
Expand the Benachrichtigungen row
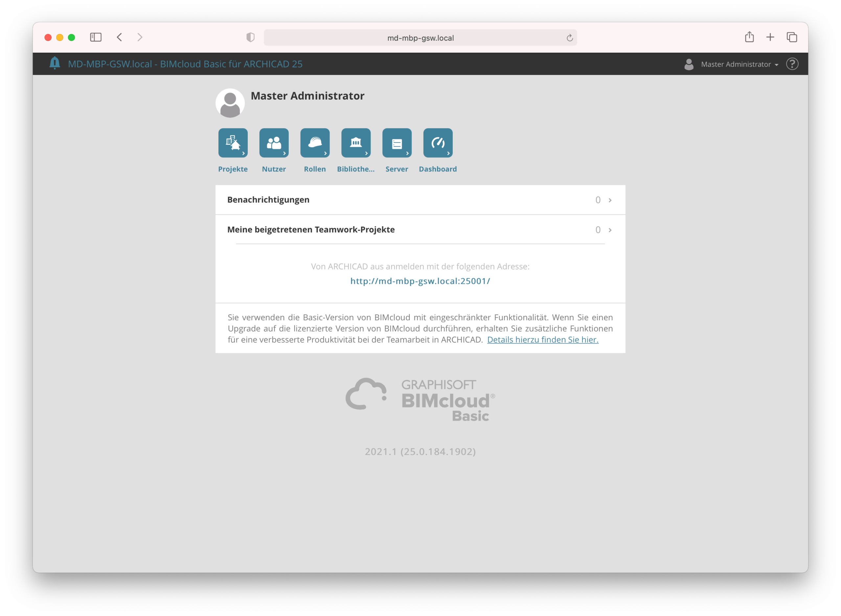pyautogui.click(x=420, y=200)
